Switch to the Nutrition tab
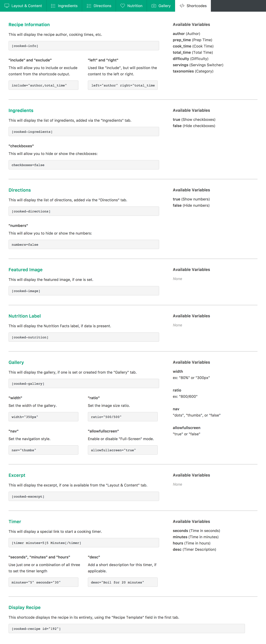The height and width of the screenshot is (644, 266). pos(131,6)
